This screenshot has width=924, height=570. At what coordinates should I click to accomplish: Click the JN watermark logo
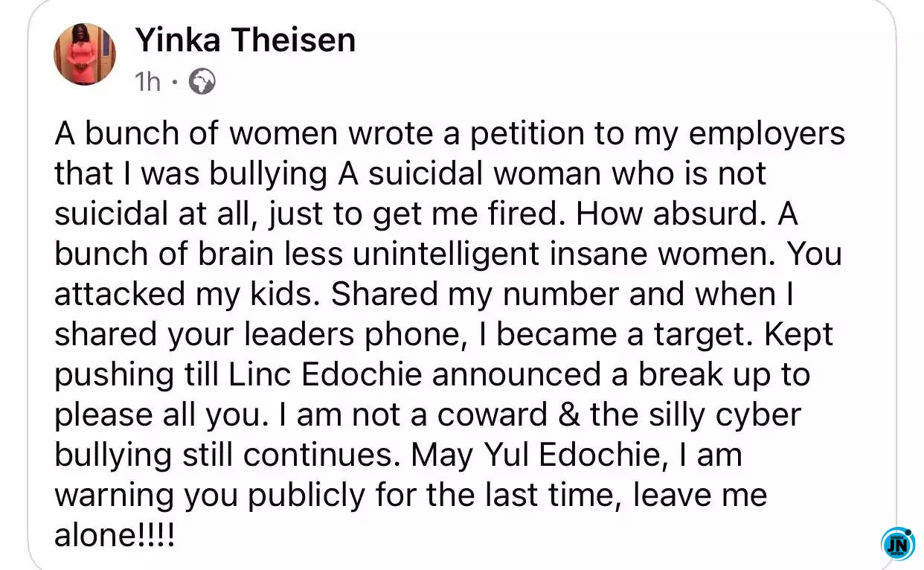click(898, 545)
